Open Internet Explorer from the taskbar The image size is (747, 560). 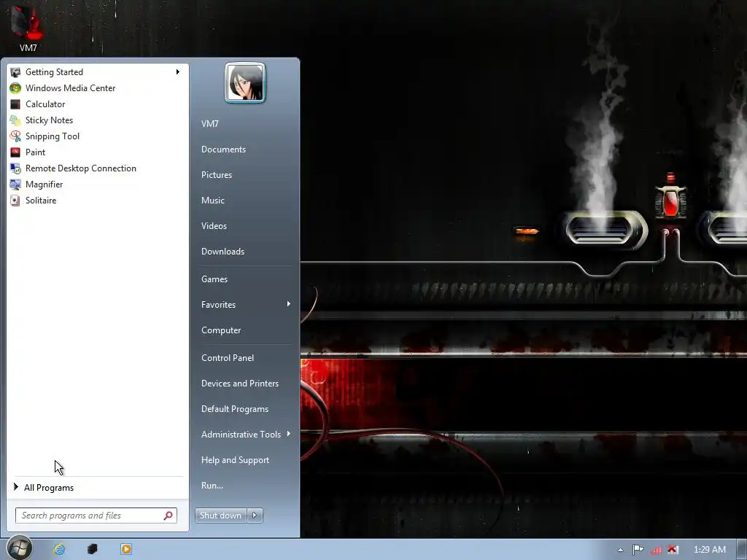point(59,549)
